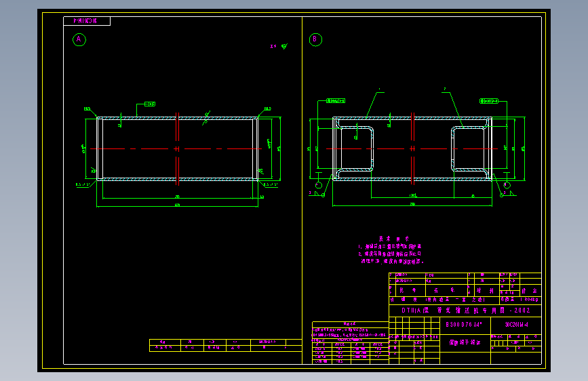
Task: Click the red center mark in view B
Action: 412,149
